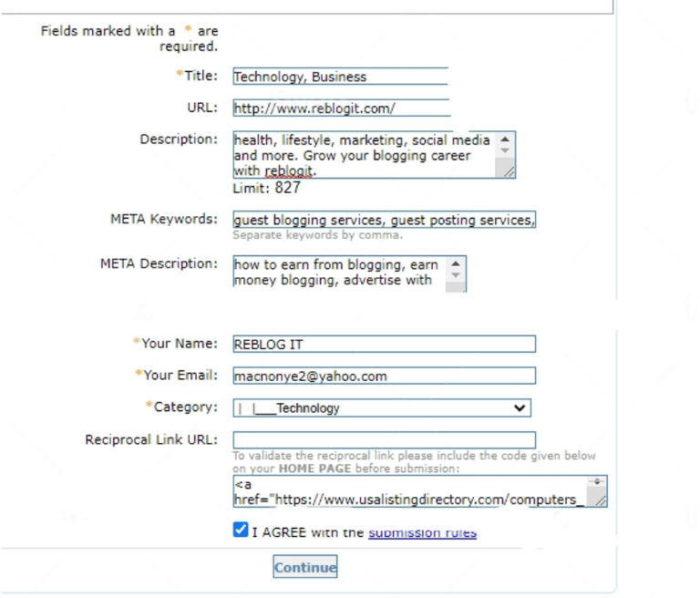
Task: Click the empty Reciprocal Link URL field
Action: [383, 440]
